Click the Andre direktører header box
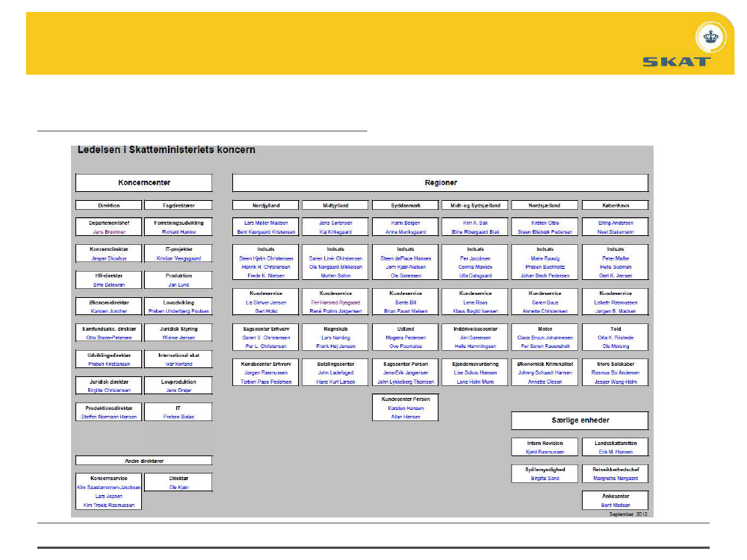The width and height of the screenshot is (747, 560). coord(144,461)
